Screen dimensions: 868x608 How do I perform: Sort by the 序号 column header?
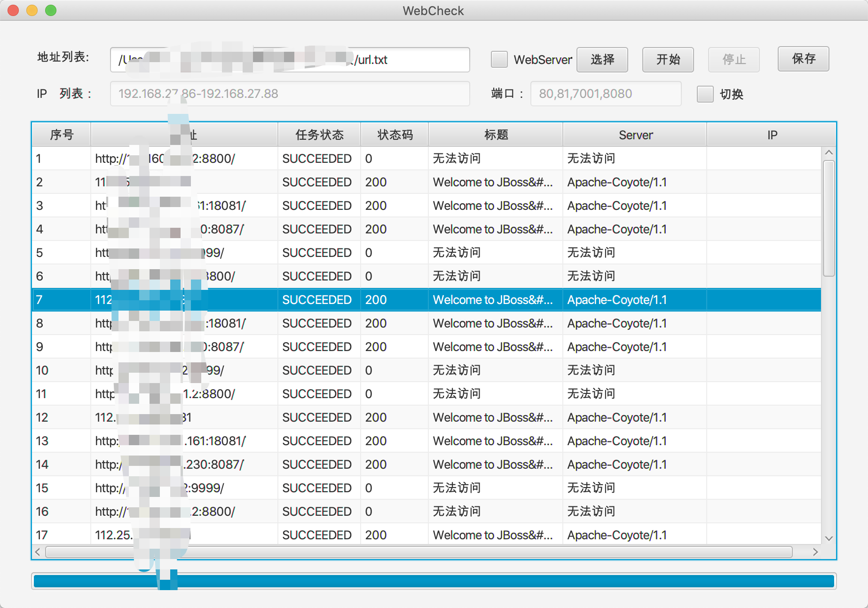tap(62, 135)
